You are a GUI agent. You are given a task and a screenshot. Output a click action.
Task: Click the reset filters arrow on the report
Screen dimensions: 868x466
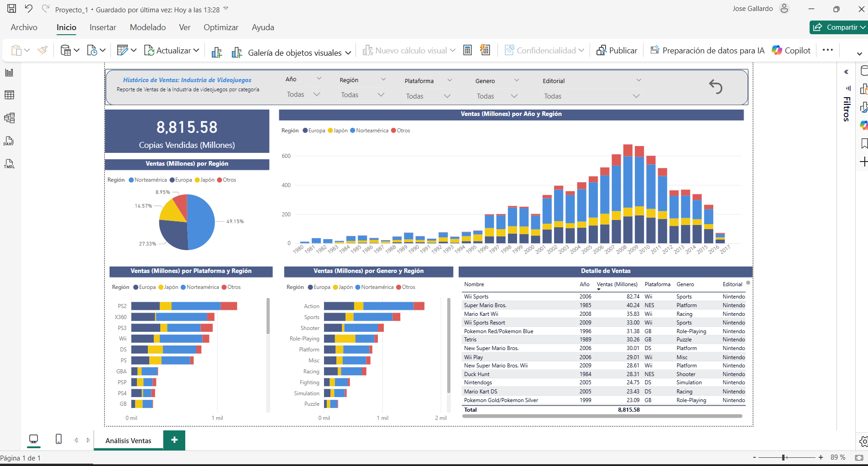(715, 87)
